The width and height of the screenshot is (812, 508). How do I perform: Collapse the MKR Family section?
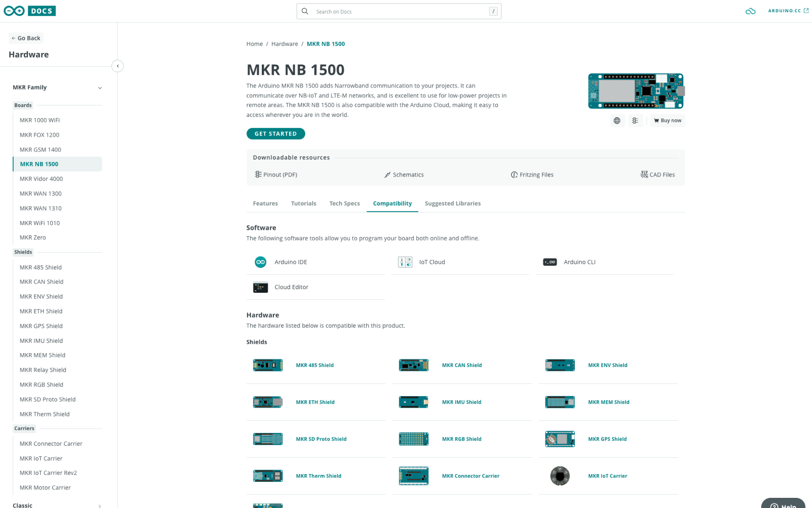100,88
